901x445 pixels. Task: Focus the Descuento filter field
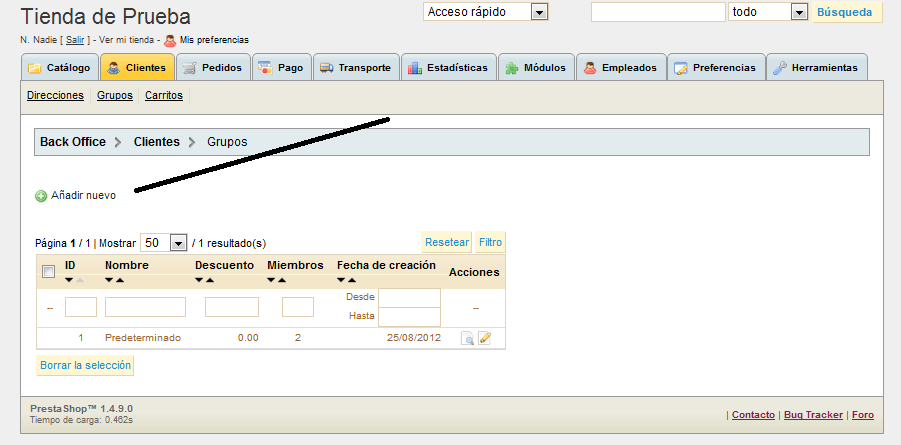coord(232,307)
